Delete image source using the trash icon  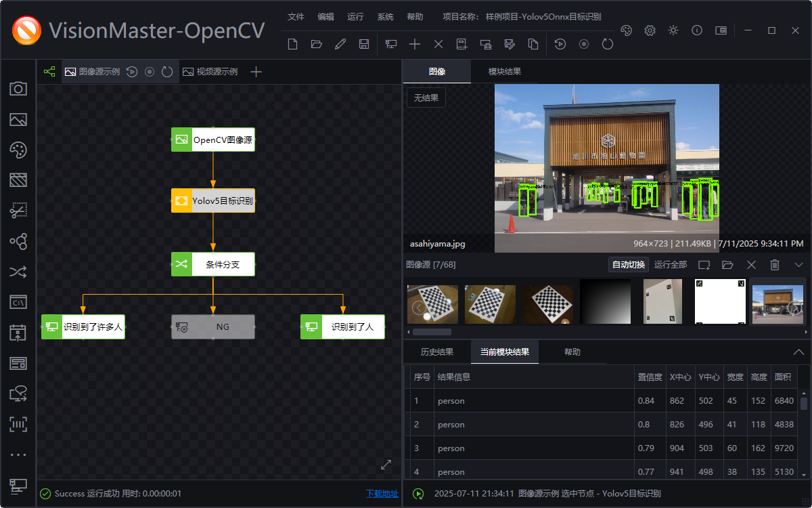click(x=775, y=264)
